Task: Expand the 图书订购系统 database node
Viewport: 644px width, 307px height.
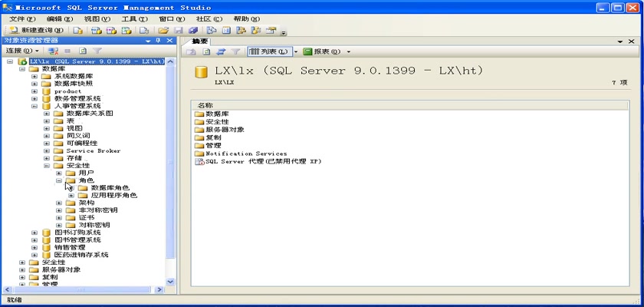Action: [x=34, y=233]
